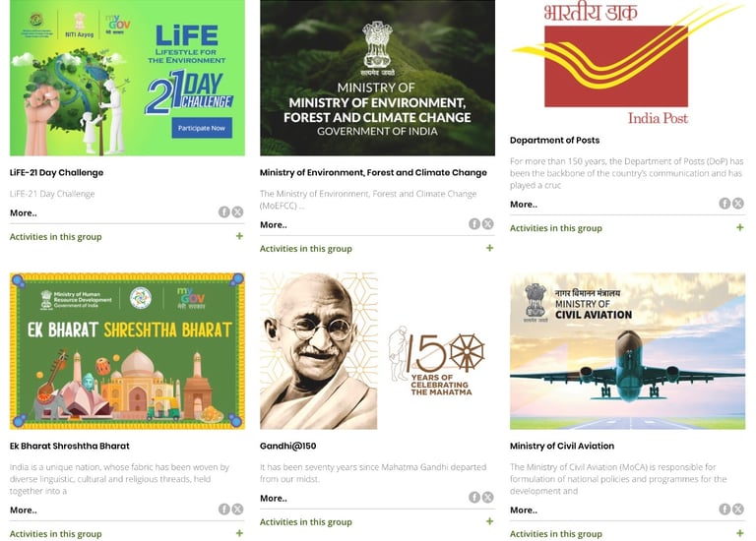Image resolution: width=756 pixels, height=541 pixels.
Task: Share Ministry of Environment group on Facebook
Action: (x=474, y=223)
